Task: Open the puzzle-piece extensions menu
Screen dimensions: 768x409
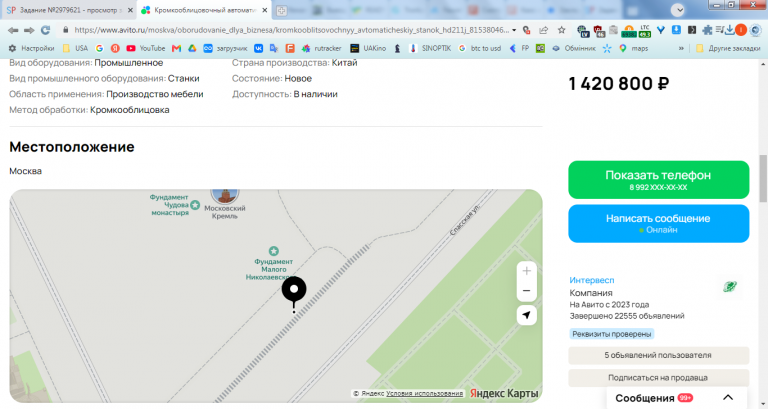Action: coord(707,30)
